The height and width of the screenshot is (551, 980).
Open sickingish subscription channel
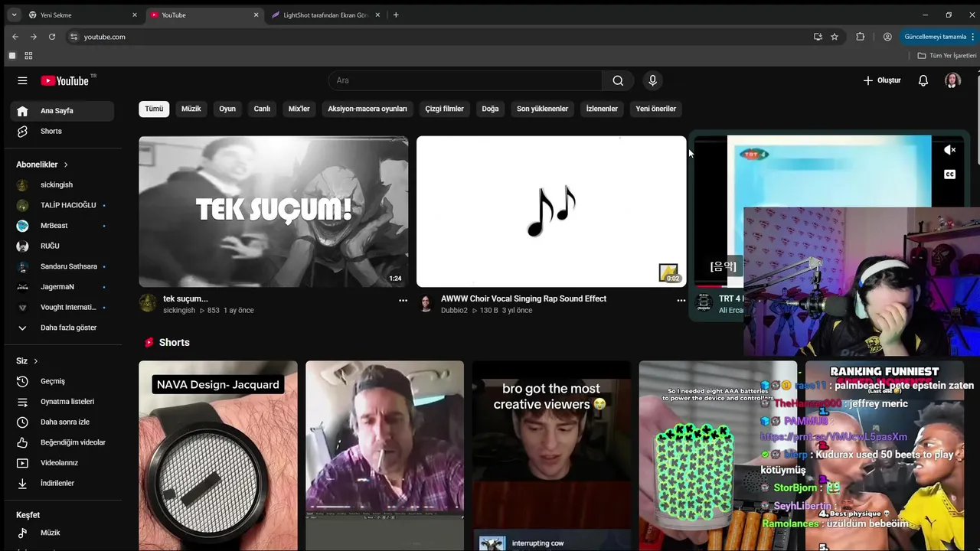[62, 184]
